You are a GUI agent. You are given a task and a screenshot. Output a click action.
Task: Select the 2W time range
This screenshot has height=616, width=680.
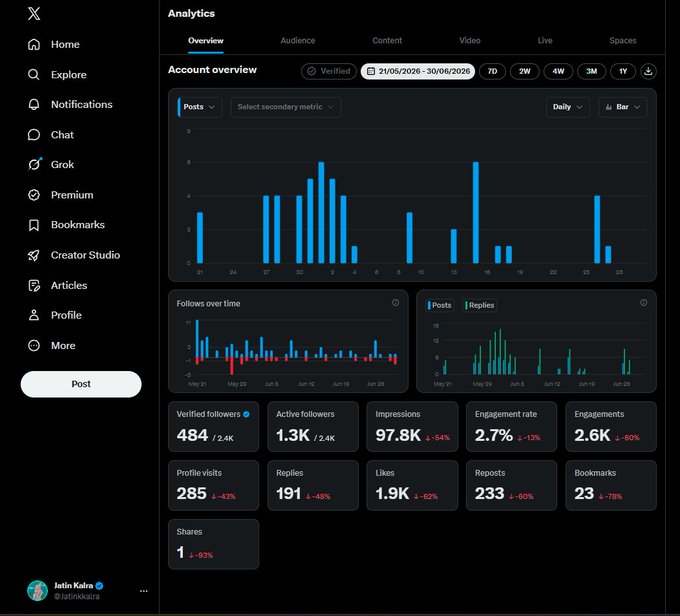pyautogui.click(x=525, y=71)
